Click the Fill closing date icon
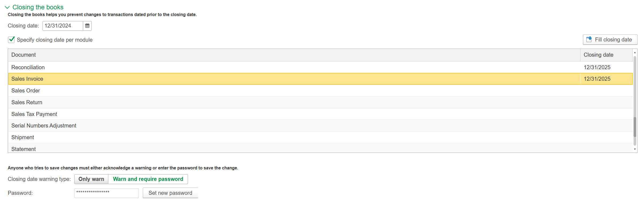 pos(589,40)
